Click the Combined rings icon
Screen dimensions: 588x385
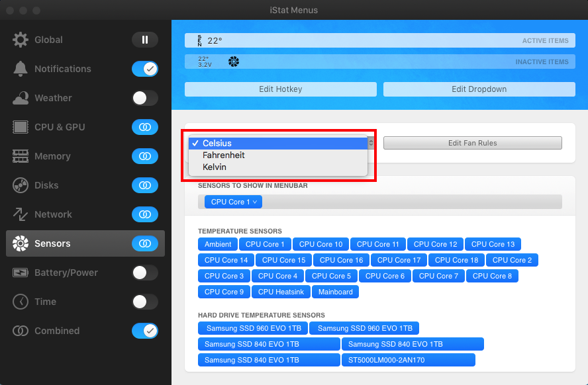(21, 331)
